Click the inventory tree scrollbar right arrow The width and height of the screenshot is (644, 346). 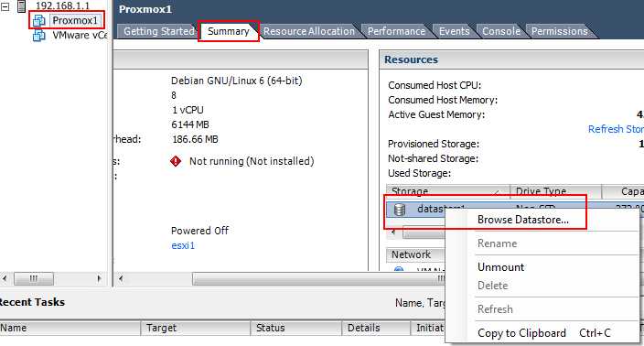pos(99,278)
